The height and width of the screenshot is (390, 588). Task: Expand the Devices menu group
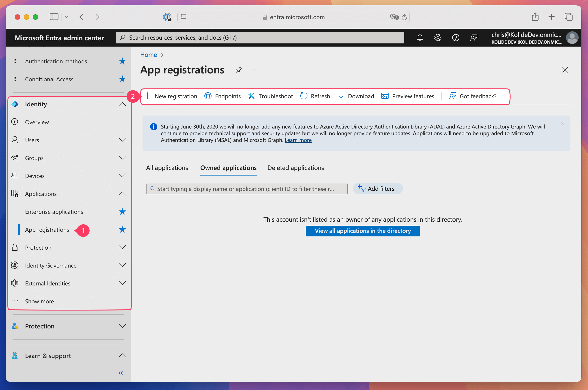122,176
